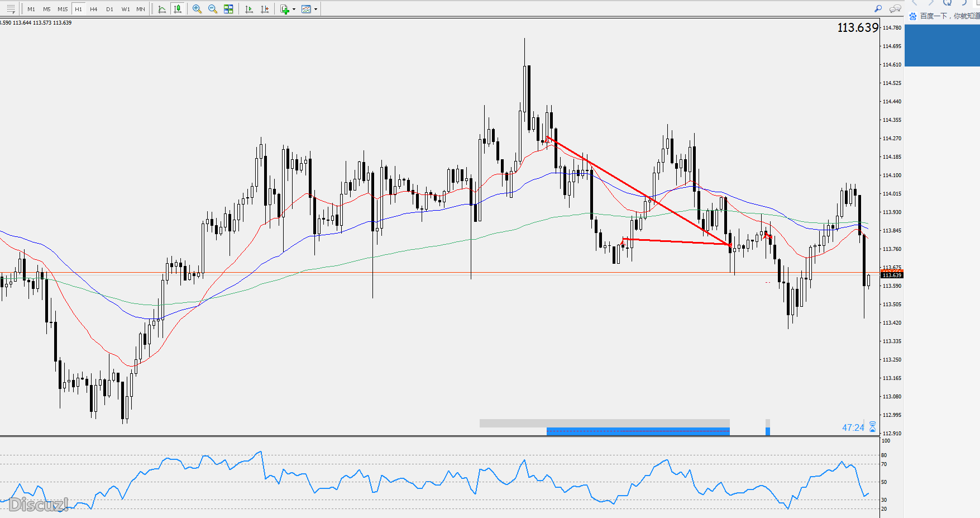
Task: Switch chart to M1 timeframe
Action: click(31, 9)
